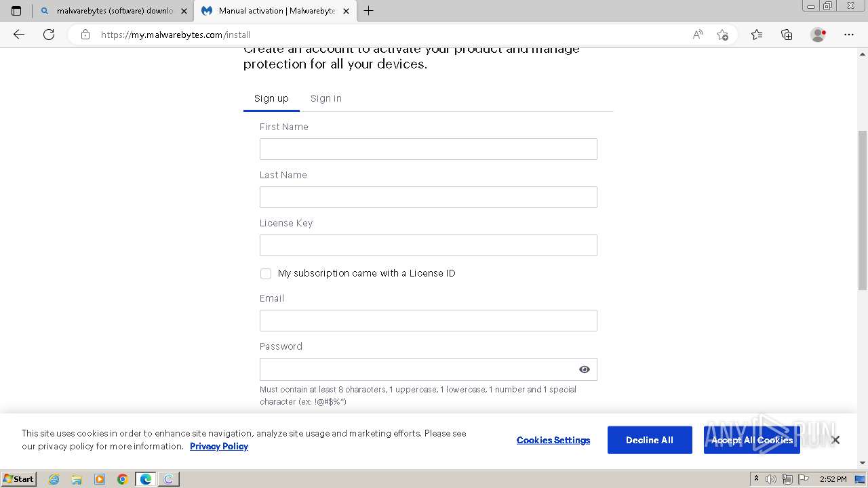The height and width of the screenshot is (488, 868).
Task: Open Cookies Settings
Action: (553, 440)
